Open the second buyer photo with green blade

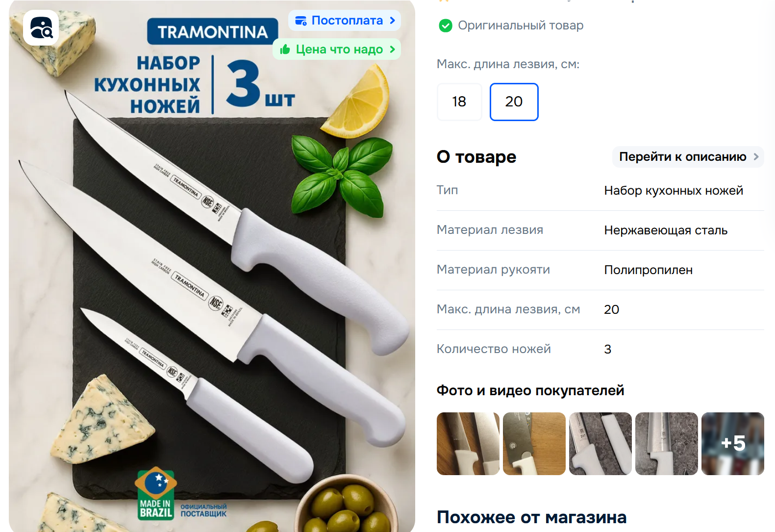point(534,444)
